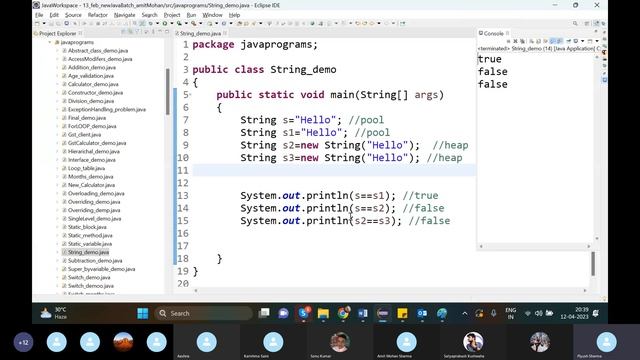Click the weather widget showing 30°C Haze
640x360 pixels.
pyautogui.click(x=54, y=313)
